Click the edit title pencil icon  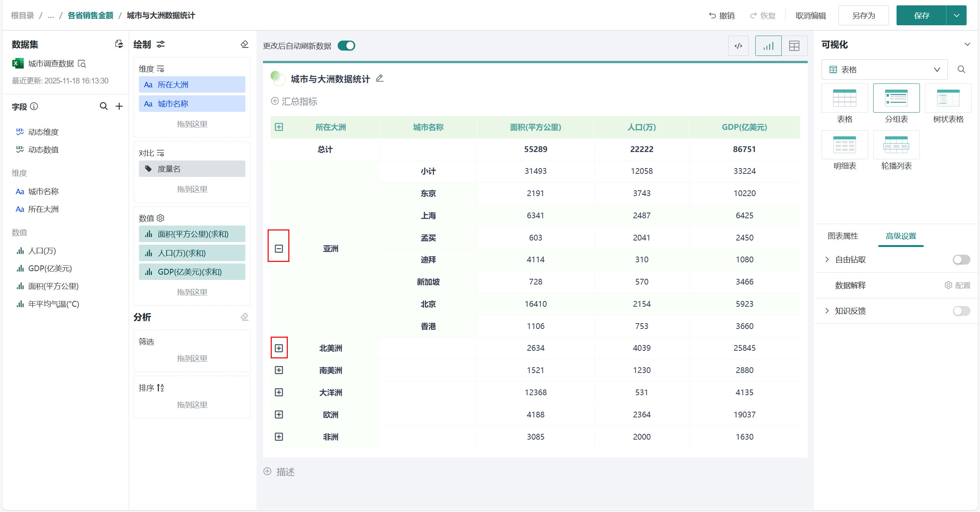coord(379,78)
